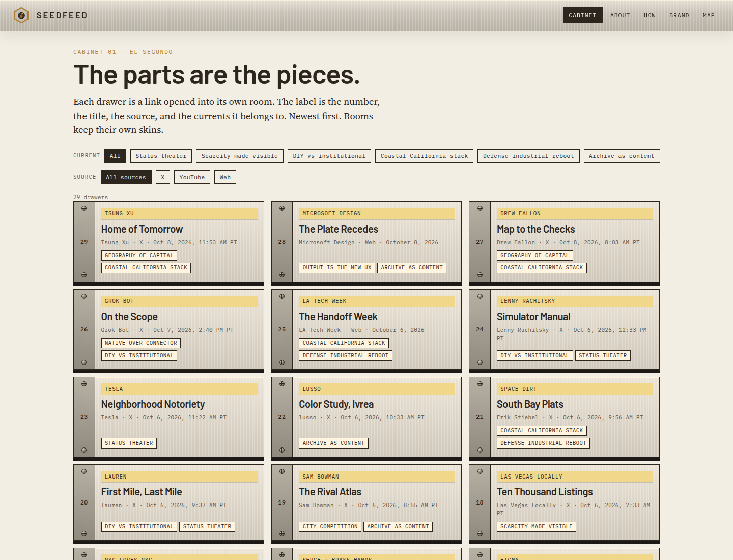This screenshot has width=733, height=560.
Task: Filter sources to X only
Action: click(162, 177)
